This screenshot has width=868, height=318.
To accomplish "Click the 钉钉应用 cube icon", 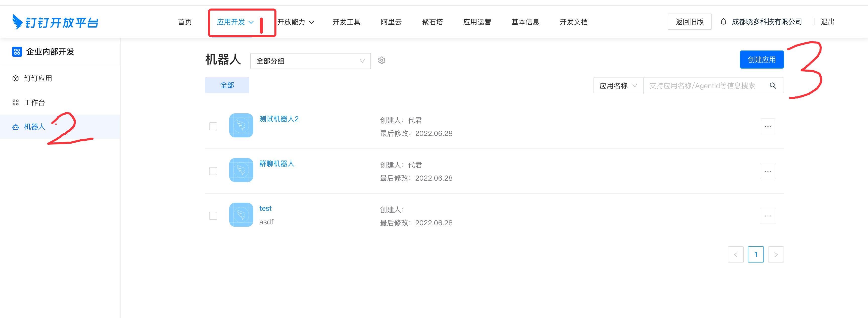I will [x=16, y=78].
